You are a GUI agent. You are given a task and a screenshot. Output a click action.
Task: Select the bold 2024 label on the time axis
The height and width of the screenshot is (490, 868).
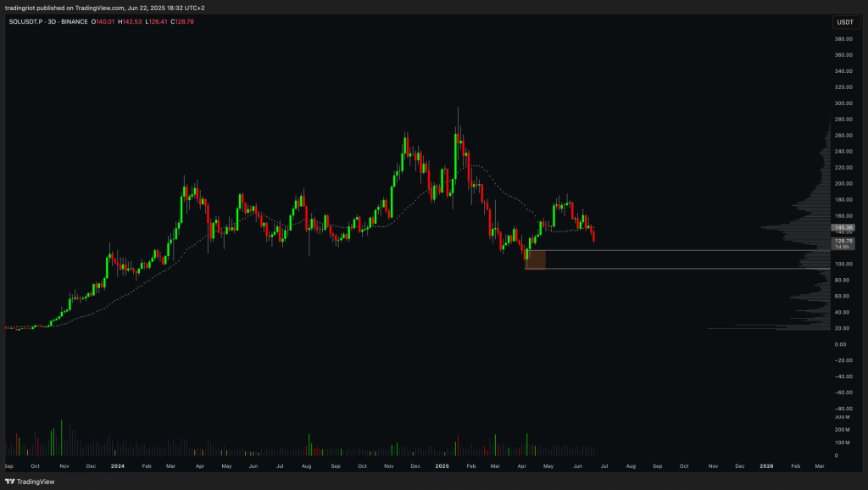120,466
